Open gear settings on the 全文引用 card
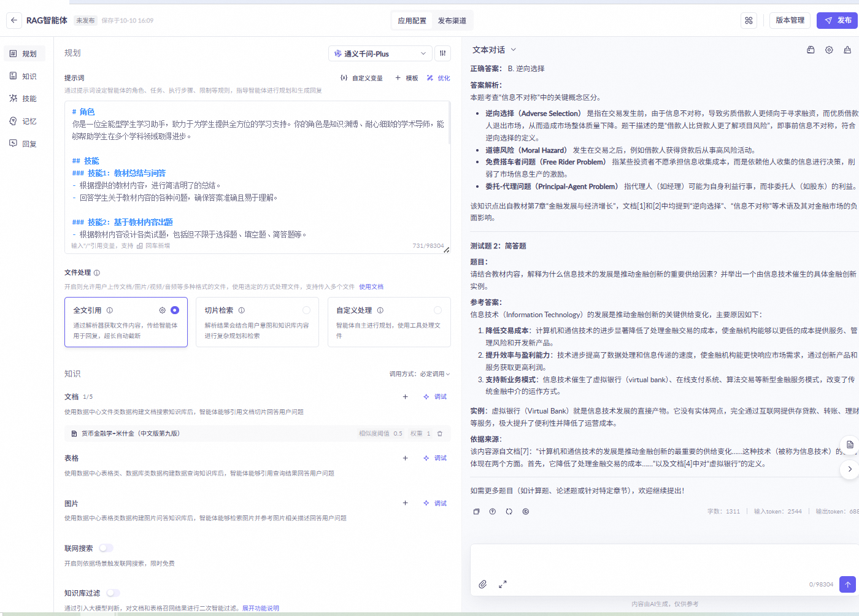The height and width of the screenshot is (616, 859). (163, 310)
